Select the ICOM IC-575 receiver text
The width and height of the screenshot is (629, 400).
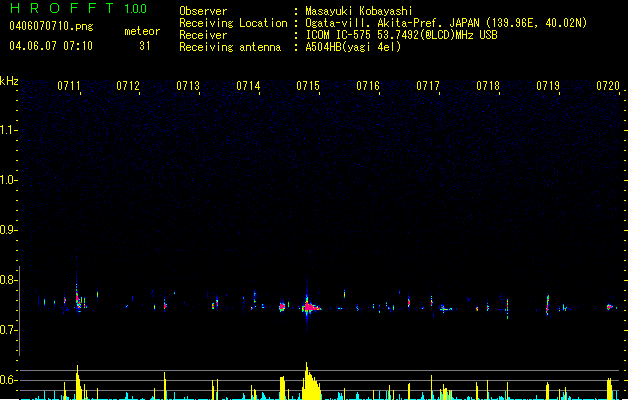401,35
